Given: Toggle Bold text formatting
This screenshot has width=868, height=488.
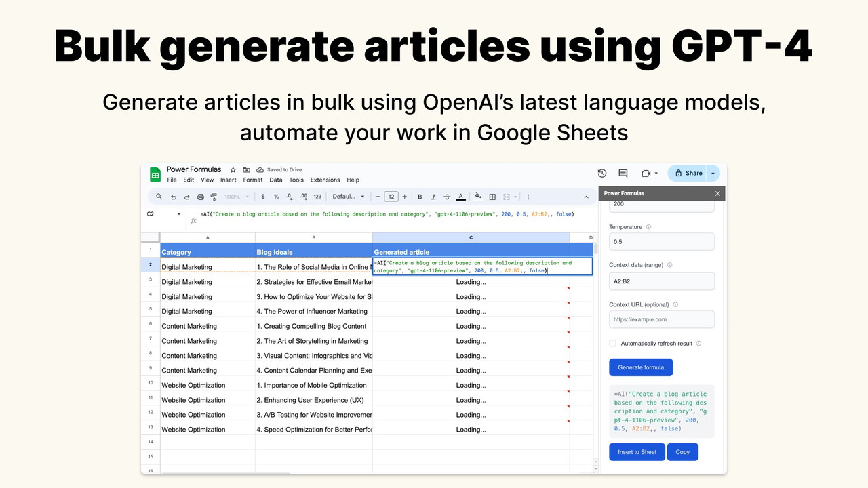Looking at the screenshot, I should click(420, 197).
